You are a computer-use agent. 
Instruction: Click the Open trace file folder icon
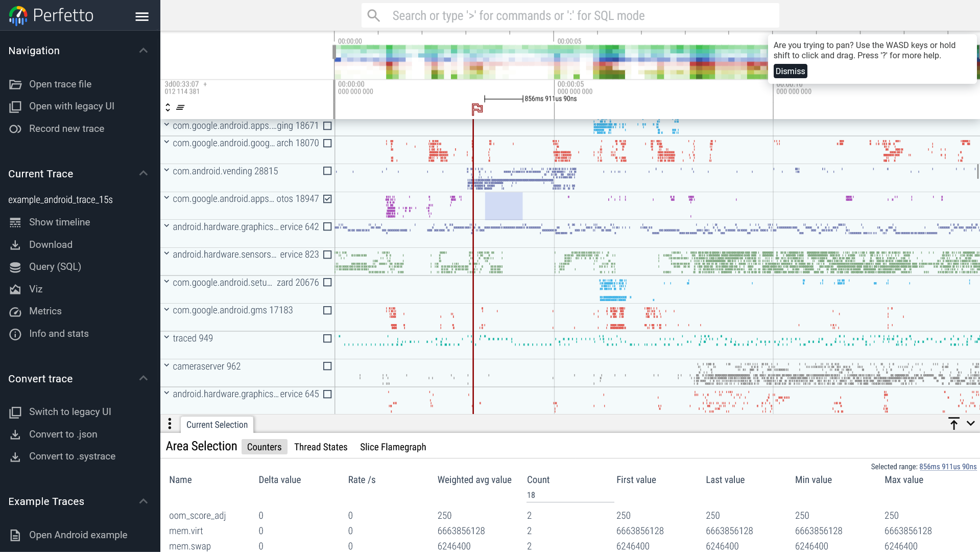[x=15, y=84]
